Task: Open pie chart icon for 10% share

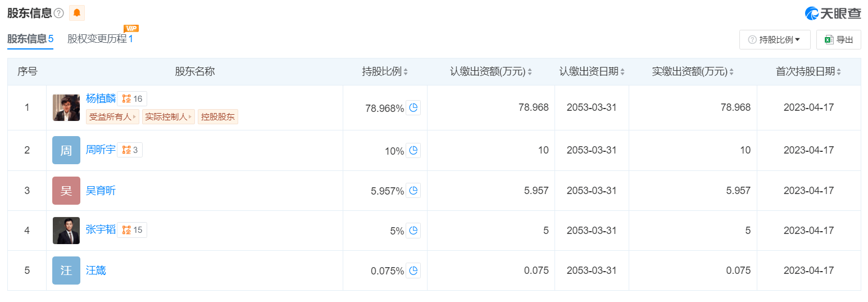Action: tap(413, 150)
